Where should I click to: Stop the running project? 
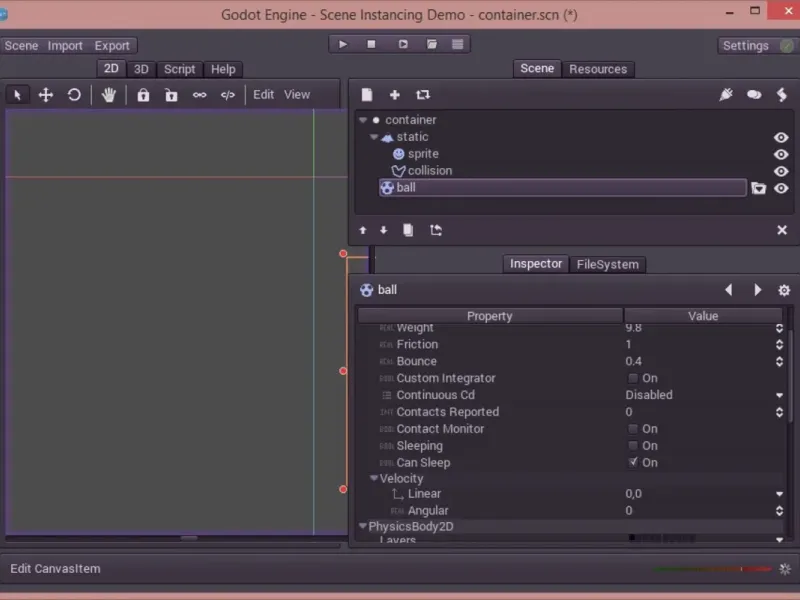(x=371, y=44)
